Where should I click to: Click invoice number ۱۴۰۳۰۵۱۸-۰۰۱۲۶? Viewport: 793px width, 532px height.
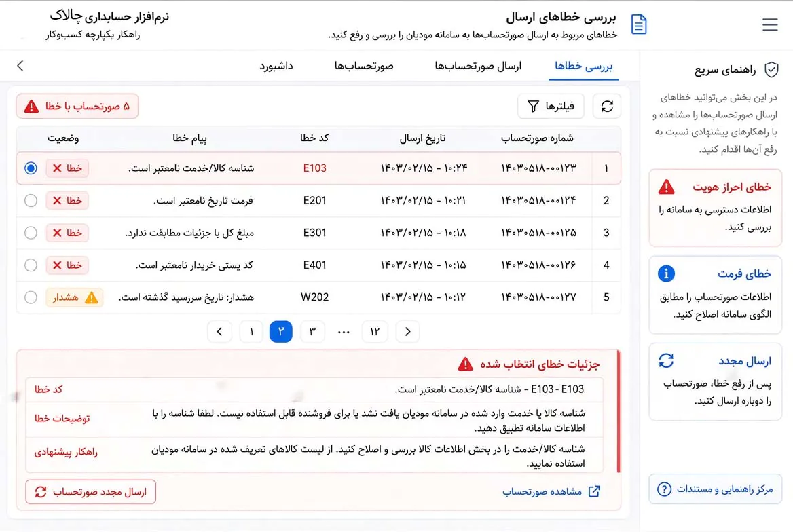pyautogui.click(x=538, y=265)
